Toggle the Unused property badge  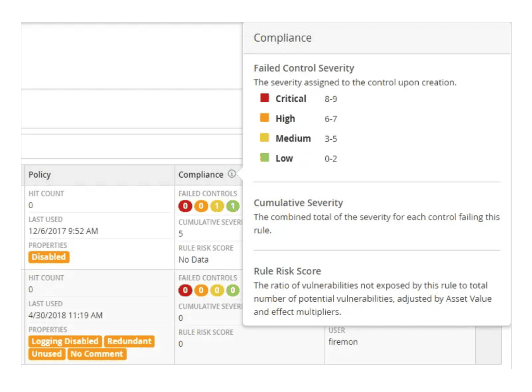tap(46, 354)
